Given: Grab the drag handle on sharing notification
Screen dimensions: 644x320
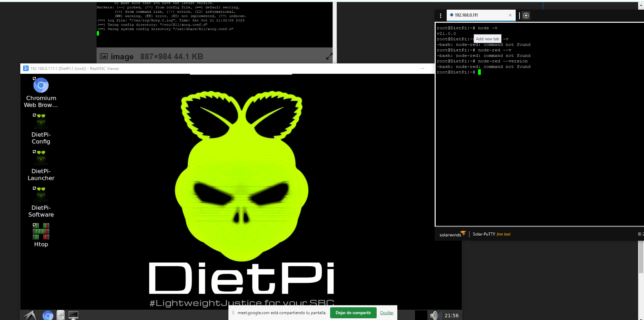Looking at the screenshot, I should (x=233, y=313).
